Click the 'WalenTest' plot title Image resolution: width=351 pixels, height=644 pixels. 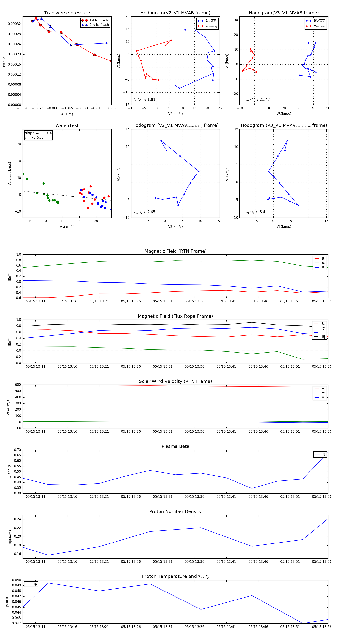pyautogui.click(x=67, y=125)
